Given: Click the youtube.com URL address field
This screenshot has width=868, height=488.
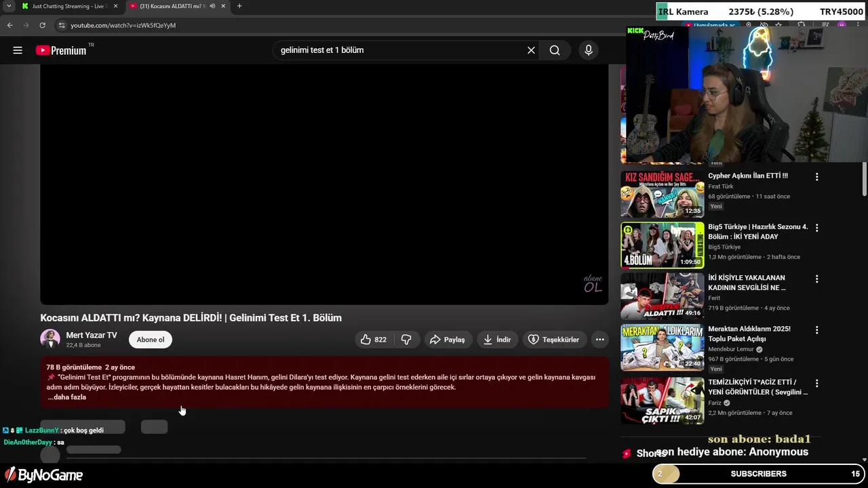Looking at the screenshot, I should [x=123, y=25].
